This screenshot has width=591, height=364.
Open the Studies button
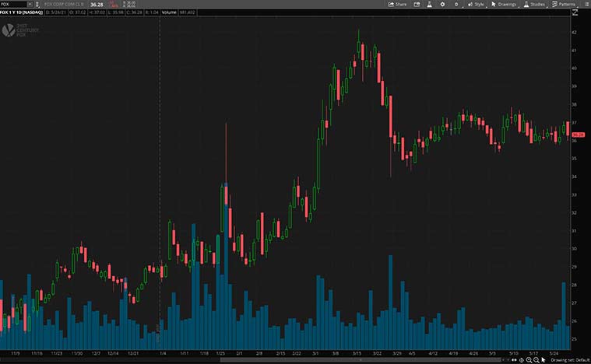[x=535, y=4]
